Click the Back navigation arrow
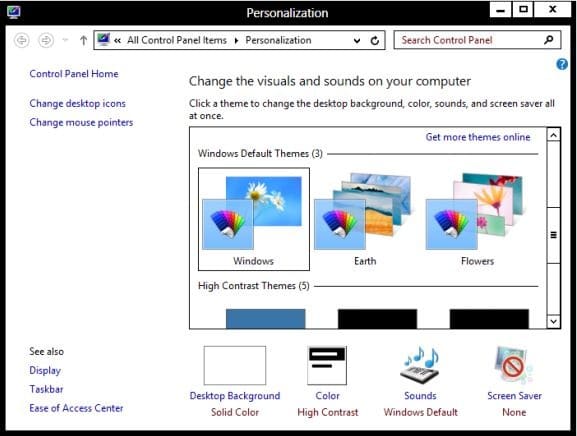The height and width of the screenshot is (436, 577). point(22,40)
